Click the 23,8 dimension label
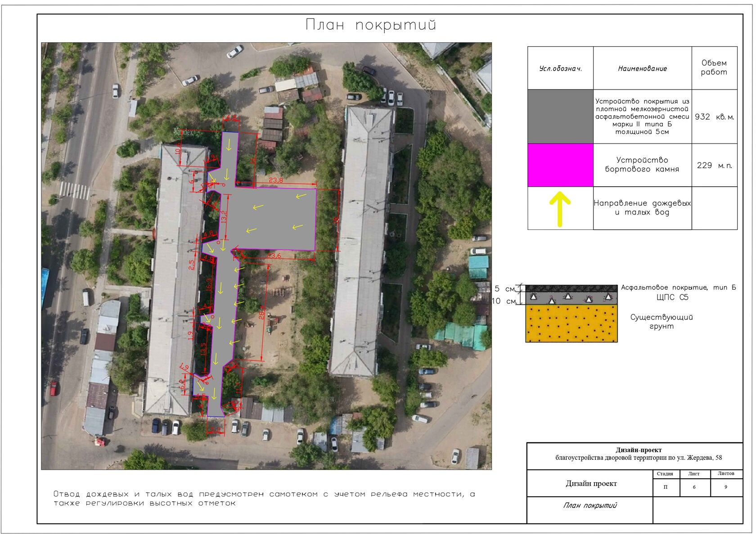Image resolution: width=756 pixels, height=534 pixels. pos(276,180)
